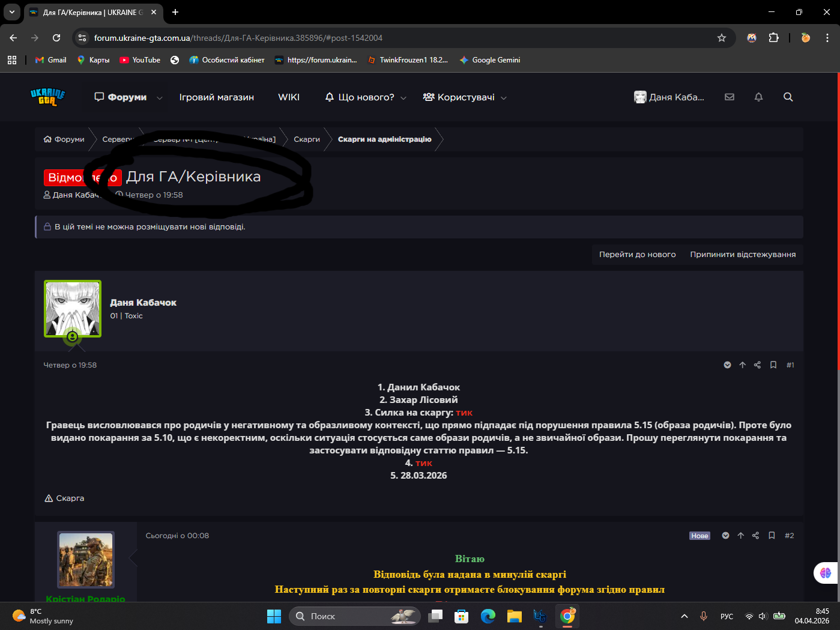Report the post via Скарга link
The height and width of the screenshot is (630, 840).
coord(65,498)
